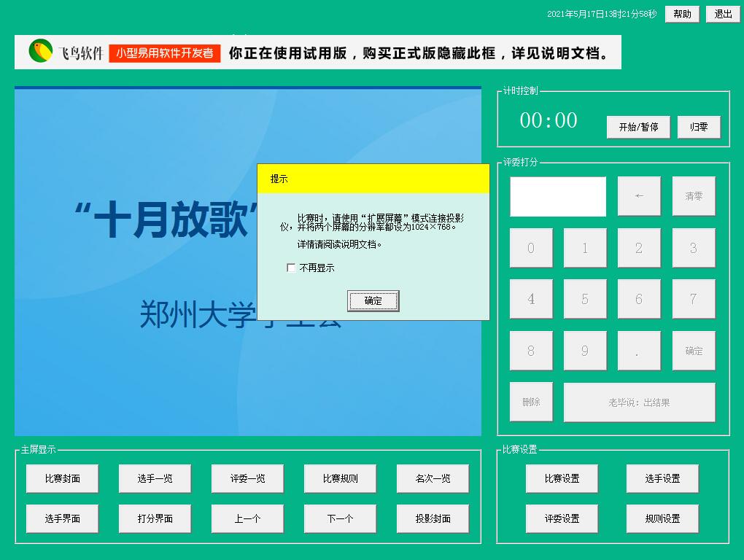Reset the timer using 归零
744x560 pixels.
point(698,127)
